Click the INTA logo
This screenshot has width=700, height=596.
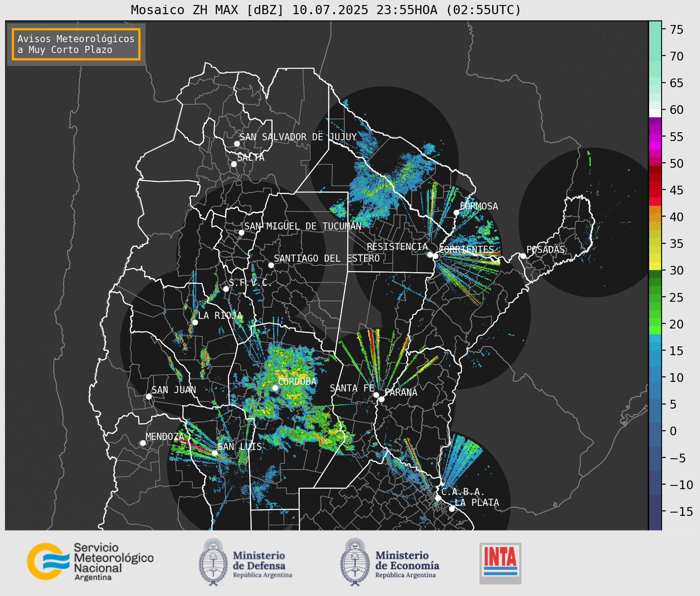[500, 563]
